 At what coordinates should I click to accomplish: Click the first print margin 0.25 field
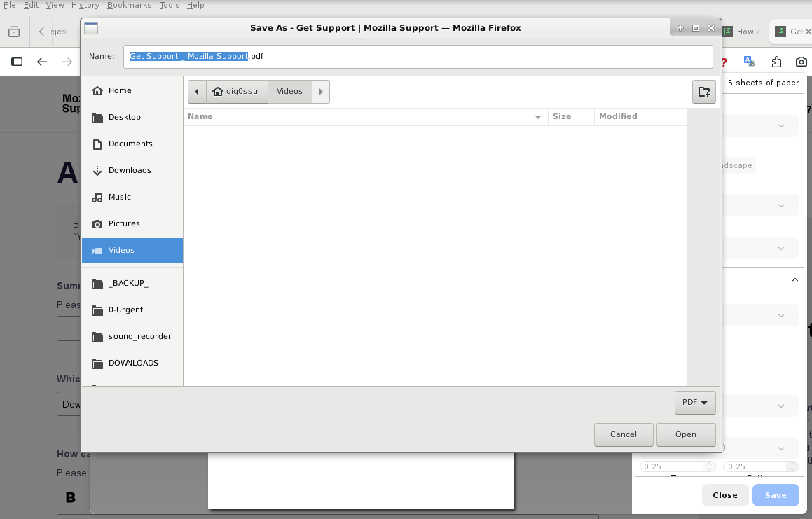click(x=677, y=466)
